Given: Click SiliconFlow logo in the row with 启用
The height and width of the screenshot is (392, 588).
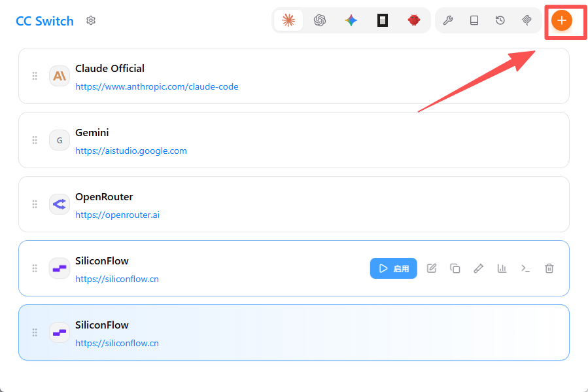Looking at the screenshot, I should [60, 268].
